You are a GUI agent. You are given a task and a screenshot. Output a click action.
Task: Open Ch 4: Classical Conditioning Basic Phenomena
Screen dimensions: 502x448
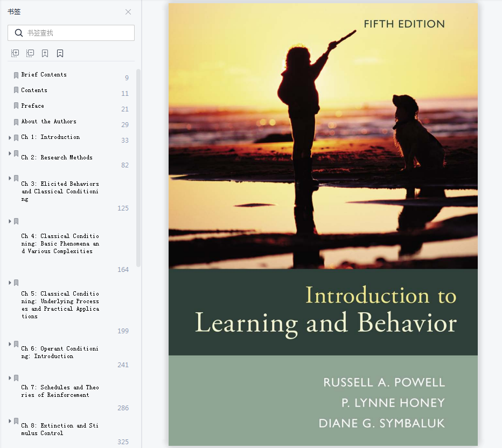pyautogui.click(x=60, y=243)
